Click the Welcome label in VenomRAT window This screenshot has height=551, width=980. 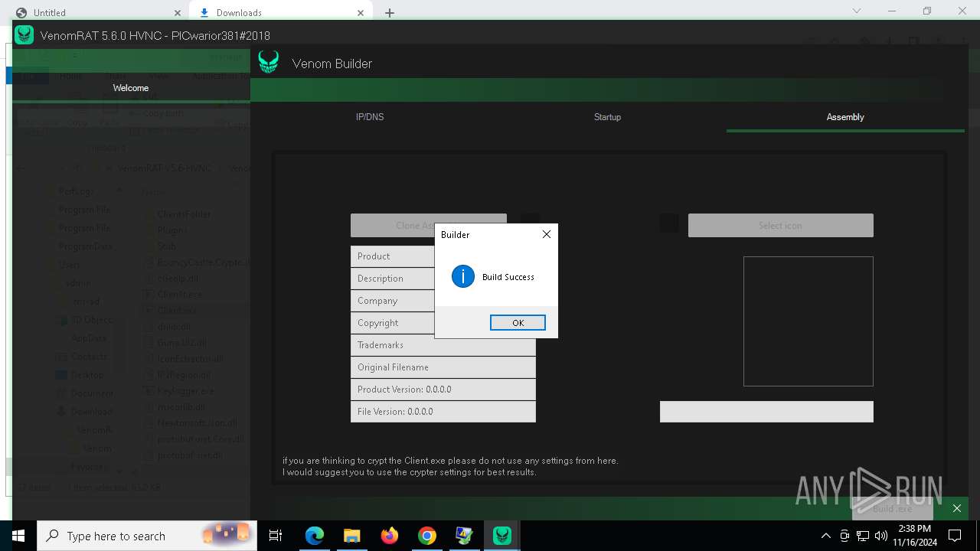[x=131, y=88]
